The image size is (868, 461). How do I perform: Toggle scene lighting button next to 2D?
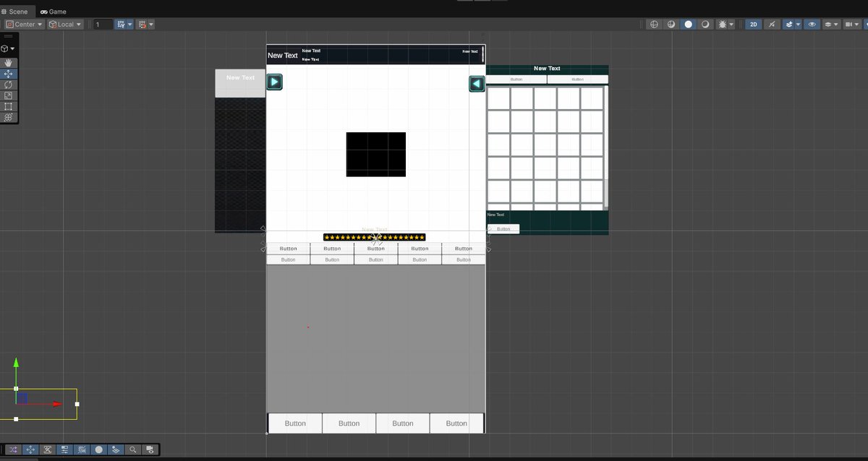point(772,25)
